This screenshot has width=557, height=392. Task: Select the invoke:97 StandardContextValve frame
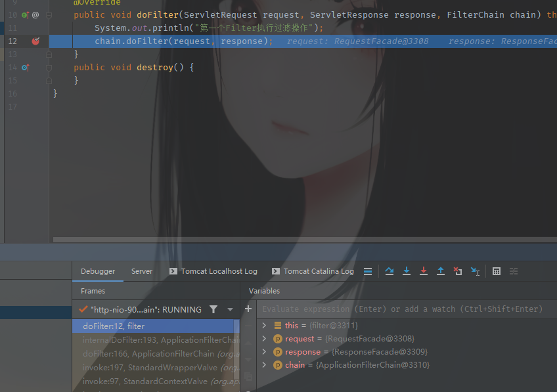(x=153, y=381)
